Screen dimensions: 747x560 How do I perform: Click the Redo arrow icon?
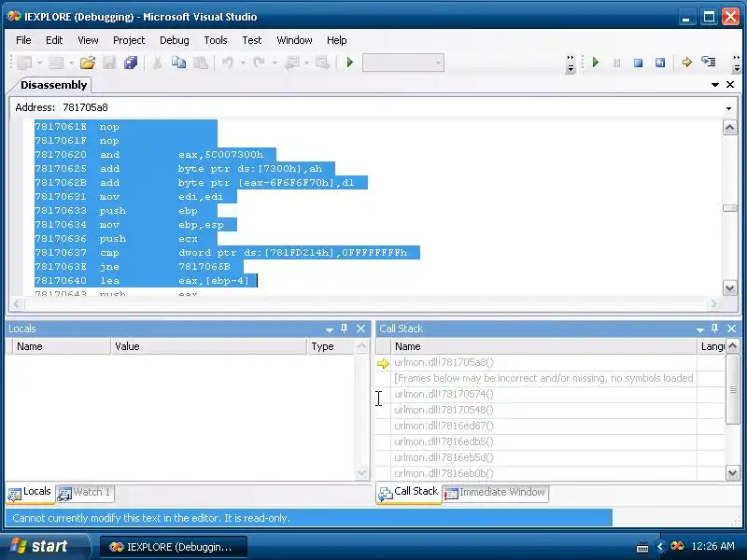tap(260, 63)
